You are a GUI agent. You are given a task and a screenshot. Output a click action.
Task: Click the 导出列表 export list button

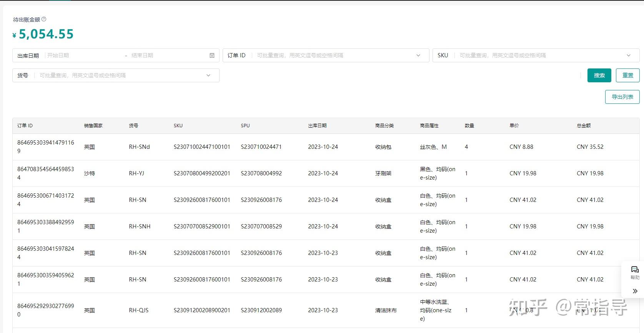(x=622, y=97)
